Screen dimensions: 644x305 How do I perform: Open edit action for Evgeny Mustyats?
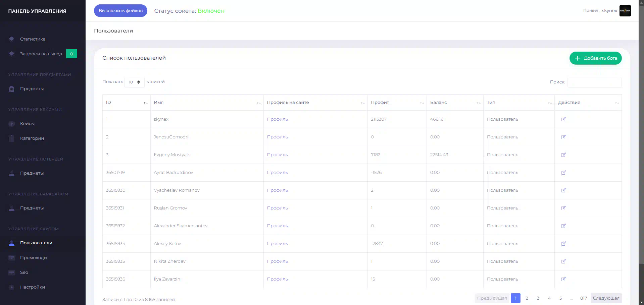coord(563,155)
